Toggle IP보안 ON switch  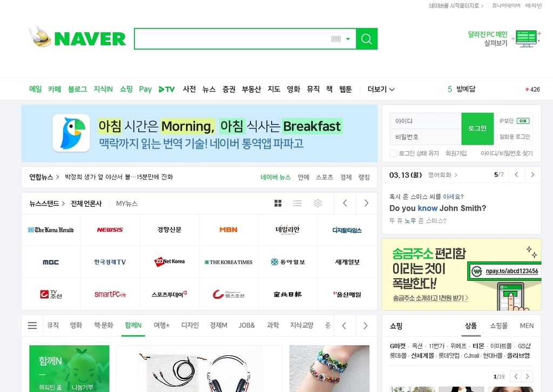click(x=523, y=121)
